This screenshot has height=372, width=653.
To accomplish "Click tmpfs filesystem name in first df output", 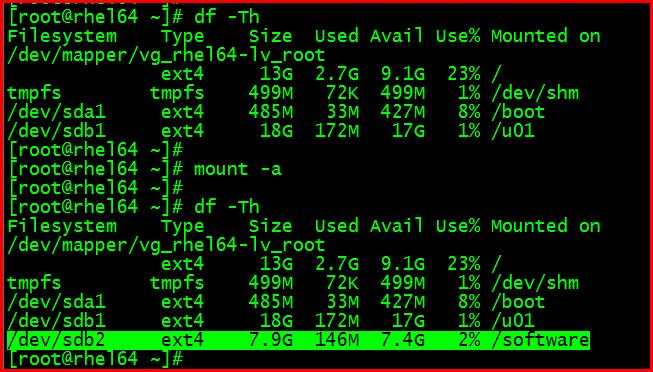I will (34, 94).
